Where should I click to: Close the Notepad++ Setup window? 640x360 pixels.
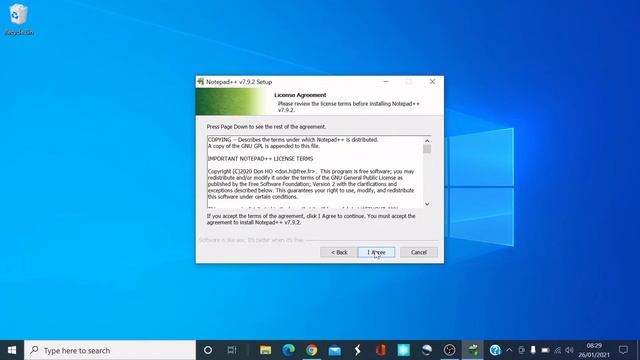coord(432,82)
